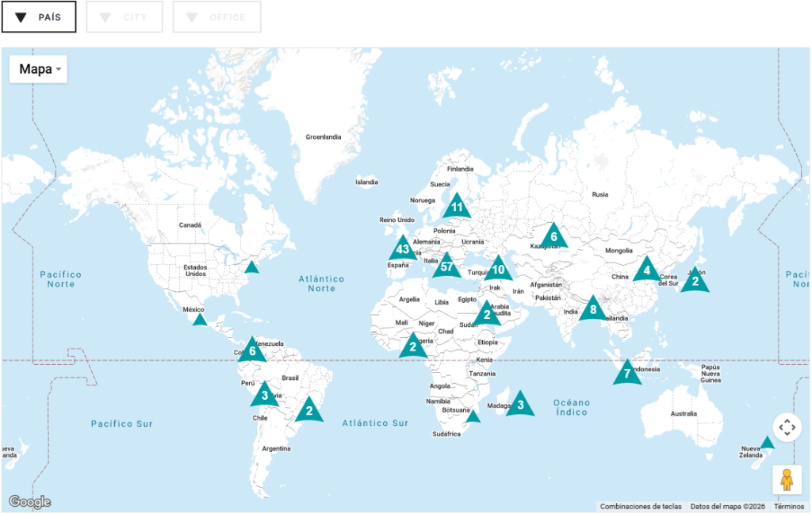812x514 pixels.
Task: Open the 10 cluster marker over Turkey
Action: 498,270
